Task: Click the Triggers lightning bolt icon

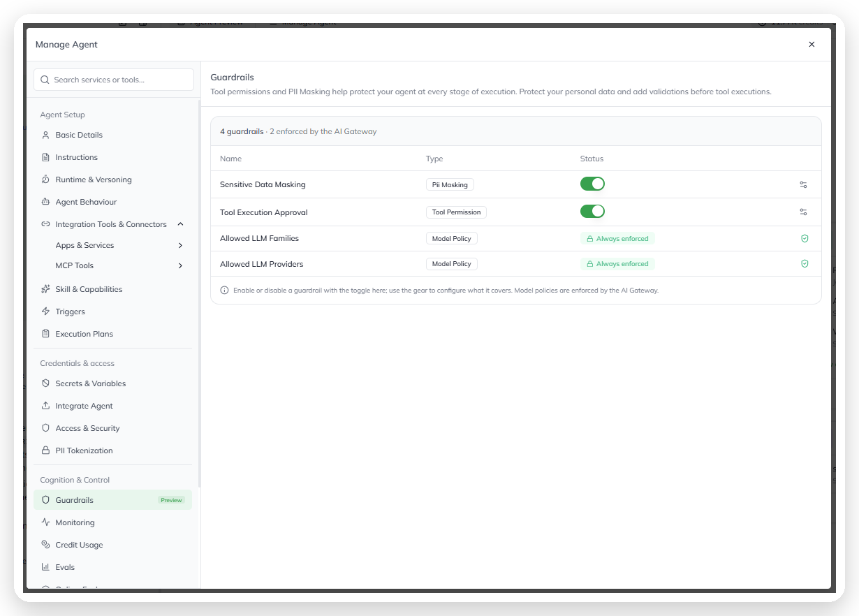Action: (x=45, y=311)
